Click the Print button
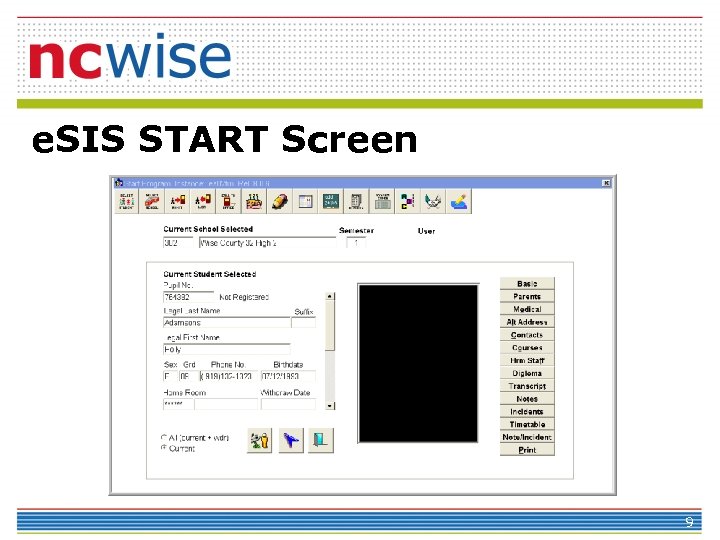Image resolution: width=720 pixels, height=540 pixels. (x=527, y=450)
